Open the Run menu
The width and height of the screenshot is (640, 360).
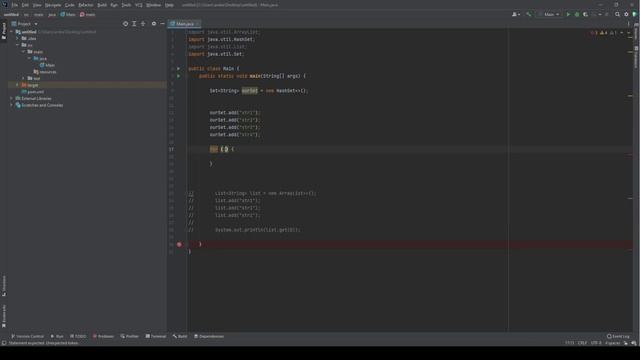click(114, 5)
